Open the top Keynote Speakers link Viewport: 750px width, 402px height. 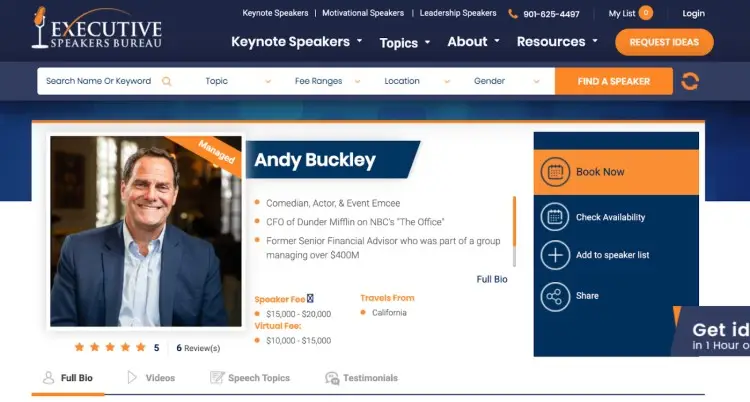click(x=275, y=13)
